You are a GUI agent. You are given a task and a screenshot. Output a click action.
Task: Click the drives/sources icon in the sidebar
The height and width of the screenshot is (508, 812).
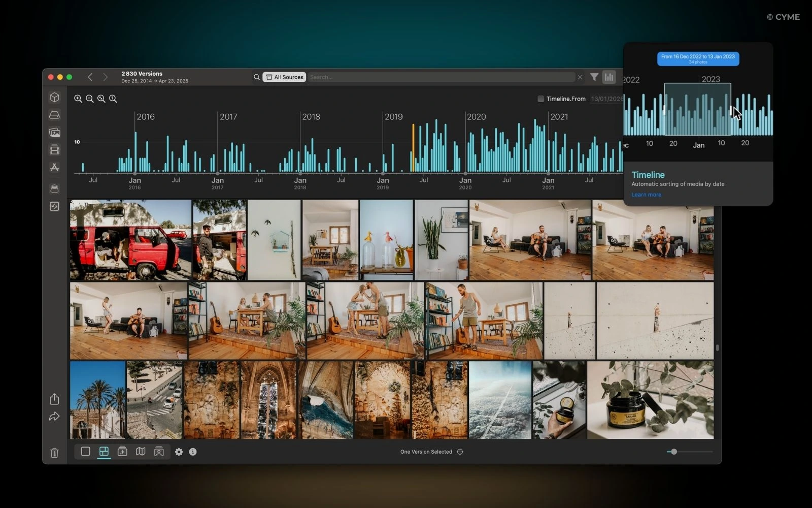(x=54, y=115)
